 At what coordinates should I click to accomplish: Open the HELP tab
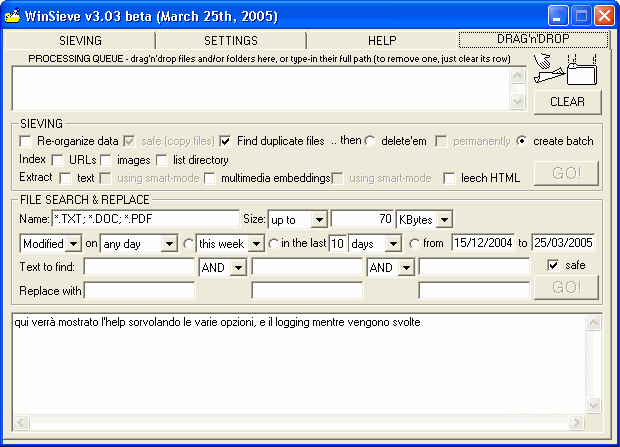[382, 41]
